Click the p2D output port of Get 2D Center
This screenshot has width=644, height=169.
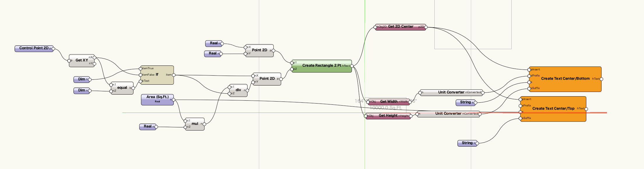tap(426, 27)
